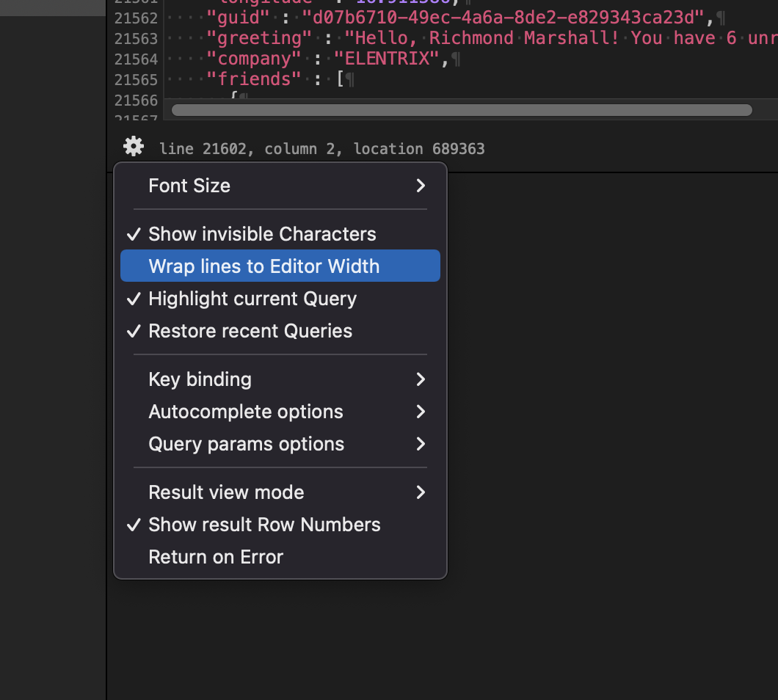This screenshot has height=700, width=778.
Task: Uncheck Restore recent Queries
Action: coord(250,331)
